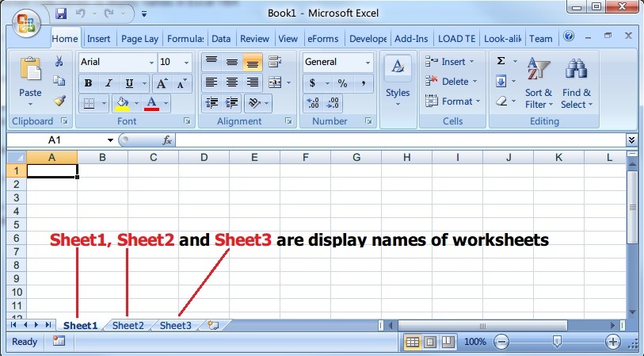Switch to Page Layout view
The height and width of the screenshot is (356, 644).
430,342
